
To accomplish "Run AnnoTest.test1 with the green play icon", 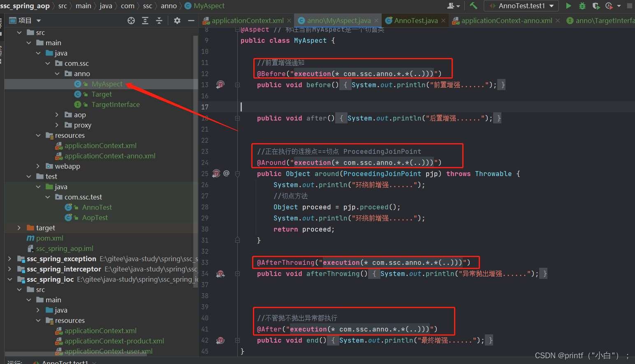I will [x=568, y=6].
